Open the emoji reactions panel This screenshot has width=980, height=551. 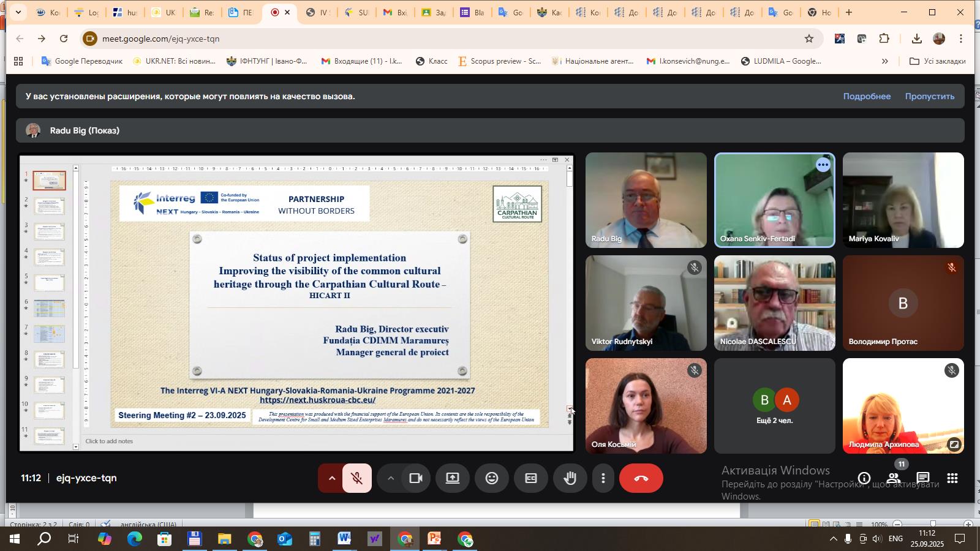point(492,479)
